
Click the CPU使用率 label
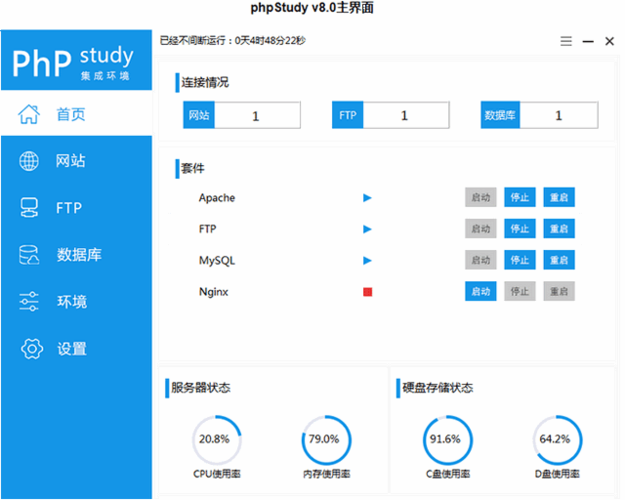(x=217, y=474)
